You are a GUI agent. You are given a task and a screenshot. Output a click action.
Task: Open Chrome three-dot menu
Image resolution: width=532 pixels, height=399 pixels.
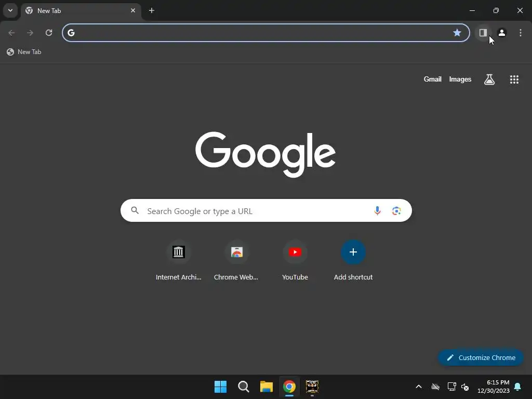521,33
